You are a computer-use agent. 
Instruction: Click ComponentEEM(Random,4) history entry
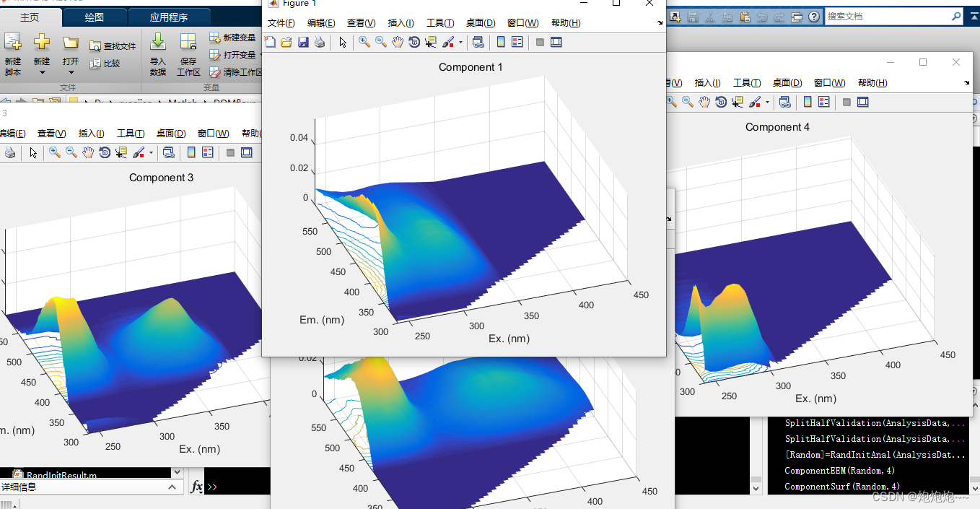point(840,471)
